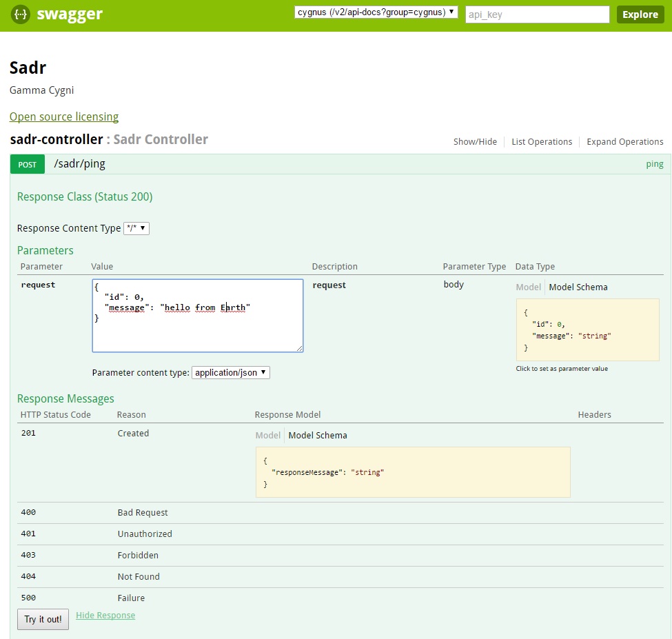Click Expand Operations link
This screenshot has height=639, width=672.
click(625, 142)
